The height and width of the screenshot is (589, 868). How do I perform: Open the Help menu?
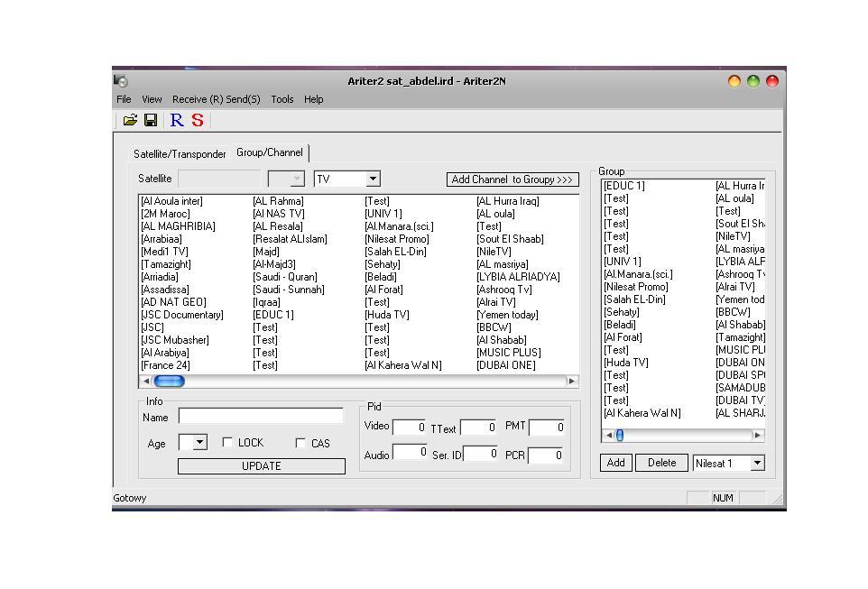(313, 99)
